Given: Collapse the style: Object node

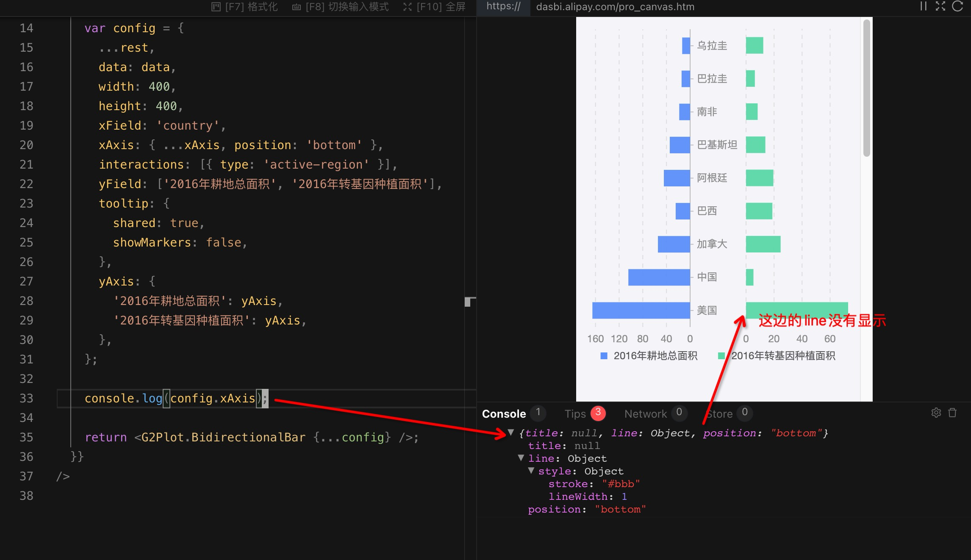Looking at the screenshot, I should point(531,471).
